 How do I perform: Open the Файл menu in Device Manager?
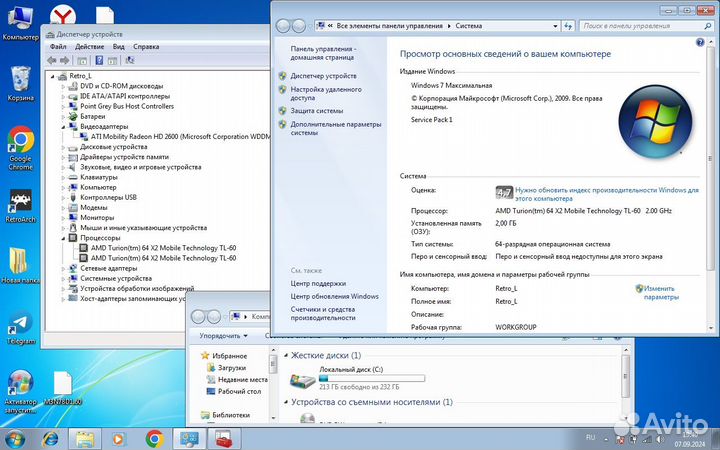(x=58, y=46)
